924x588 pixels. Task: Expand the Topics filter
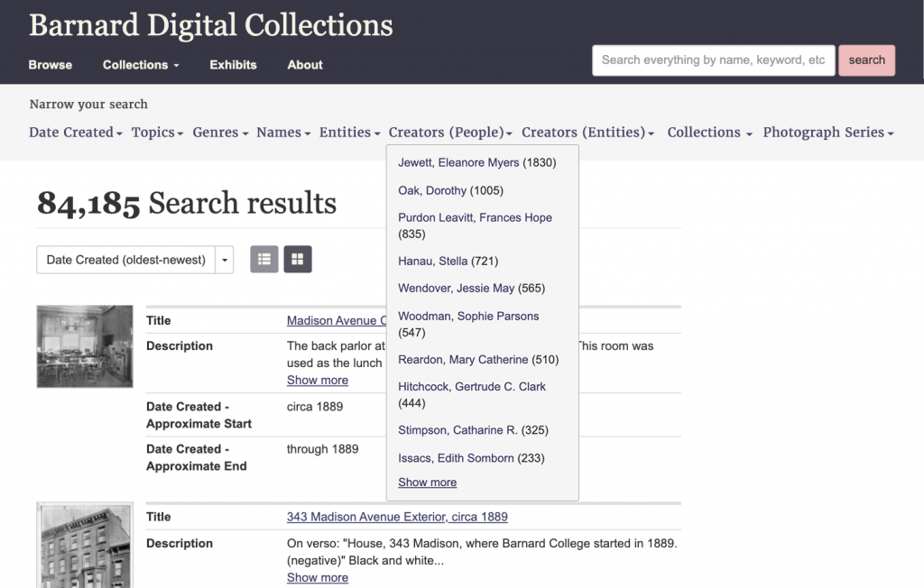pyautogui.click(x=157, y=133)
